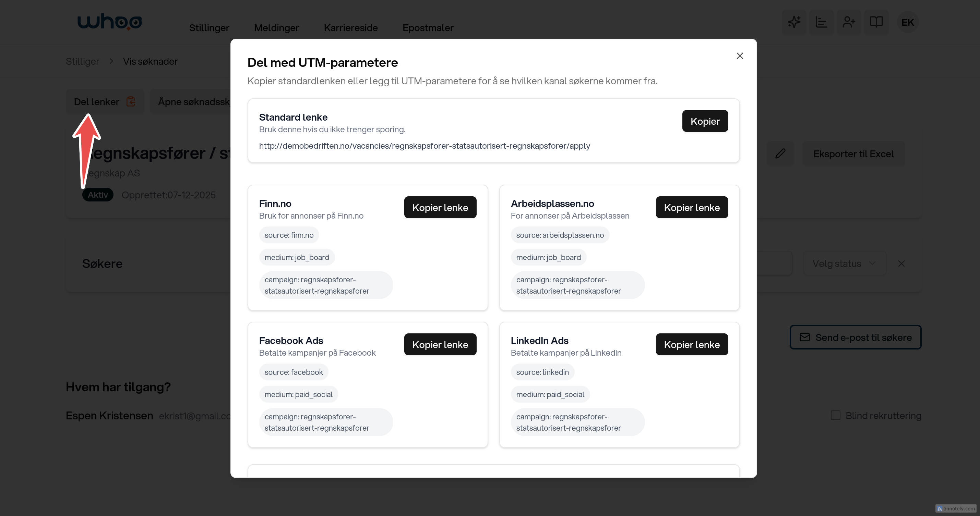Clear the status filter X icon
This screenshot has width=980, height=516.
tap(901, 263)
